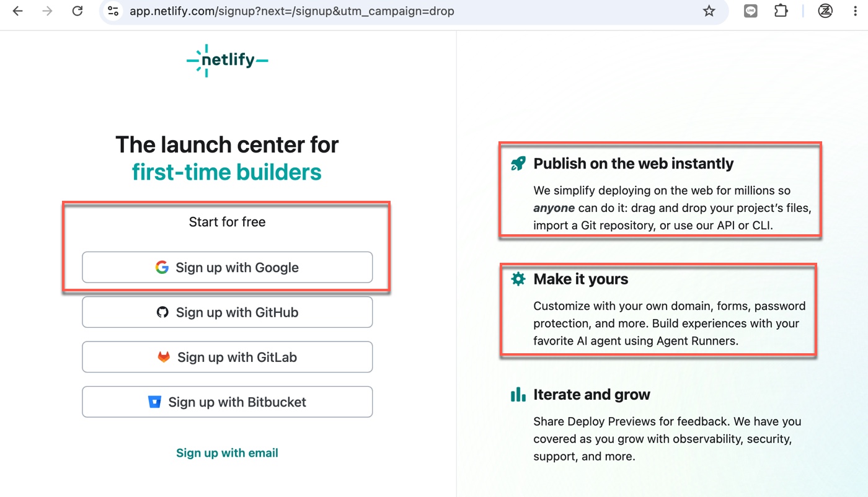
Task: Click the 'Start for free' text
Action: tap(228, 222)
